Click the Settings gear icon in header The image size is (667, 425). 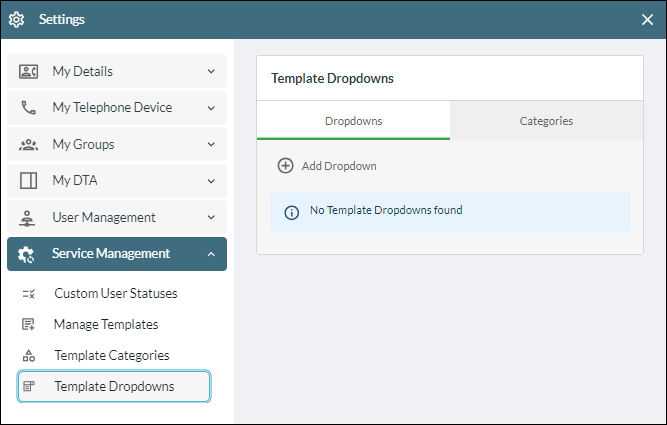[x=17, y=20]
